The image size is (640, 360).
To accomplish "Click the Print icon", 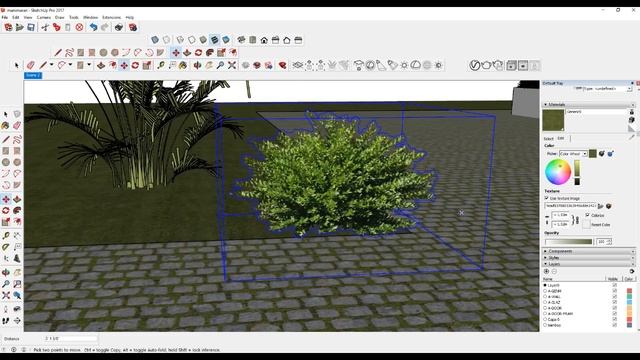I will (119, 27).
